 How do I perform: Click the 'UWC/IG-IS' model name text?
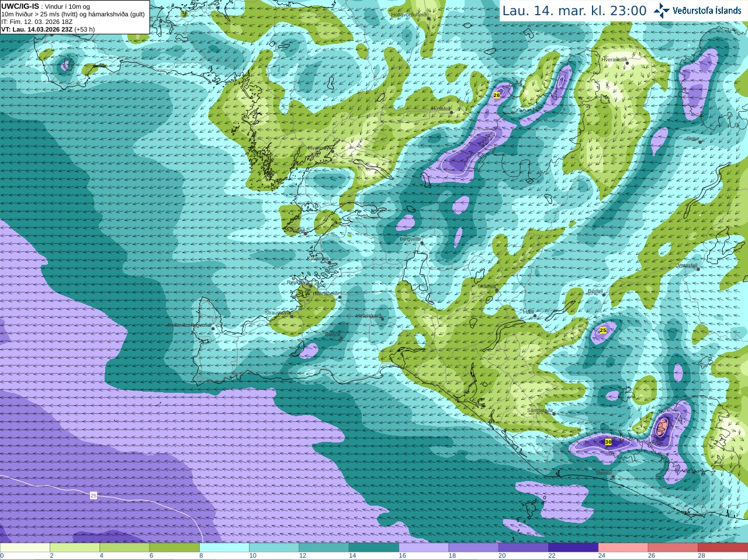coord(20,6)
